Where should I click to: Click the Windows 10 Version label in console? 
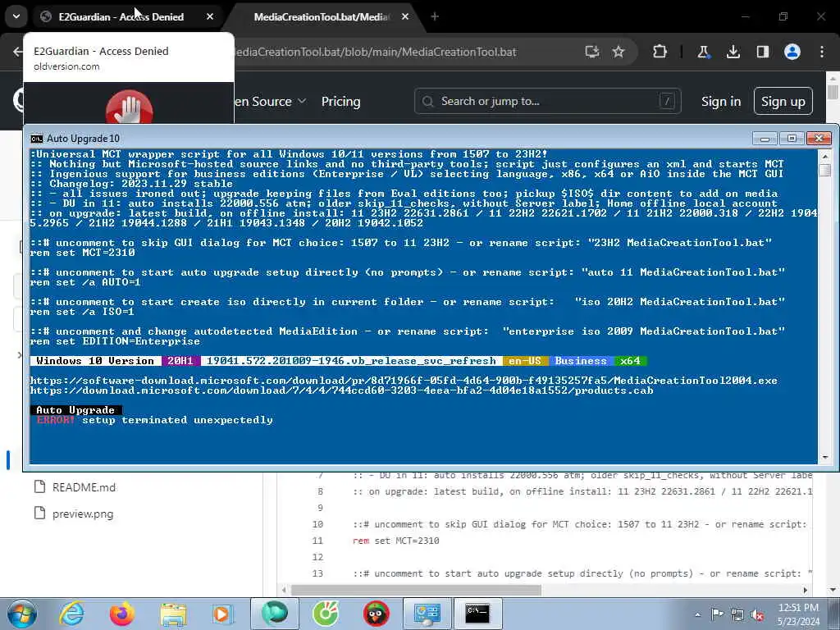pyautogui.click(x=95, y=361)
